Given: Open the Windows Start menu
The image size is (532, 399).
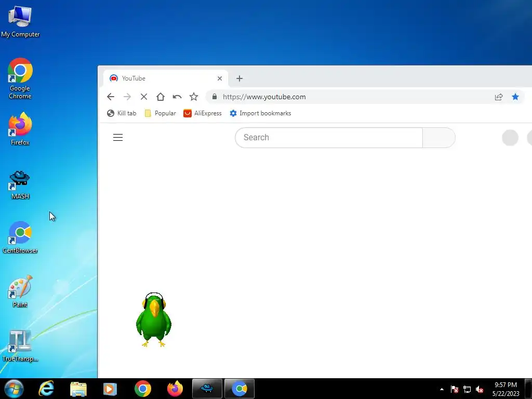Looking at the screenshot, I should 14,389.
